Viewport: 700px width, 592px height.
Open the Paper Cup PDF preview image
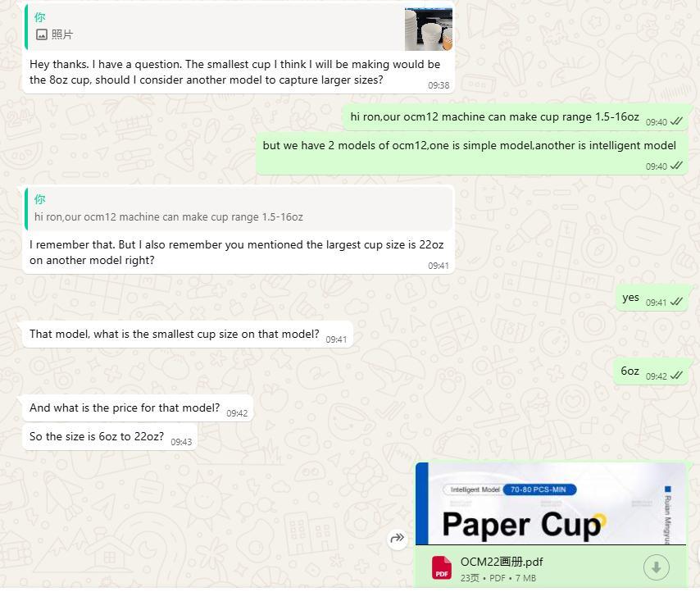coord(551,503)
